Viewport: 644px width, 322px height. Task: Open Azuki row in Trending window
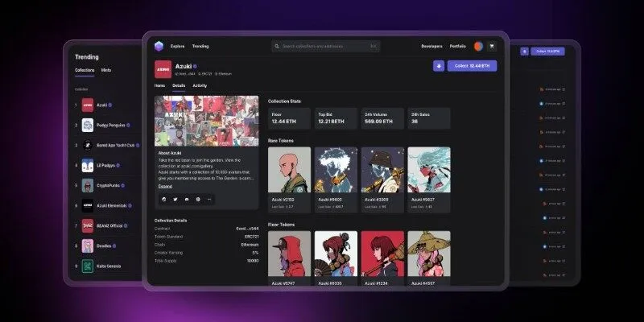click(x=107, y=105)
